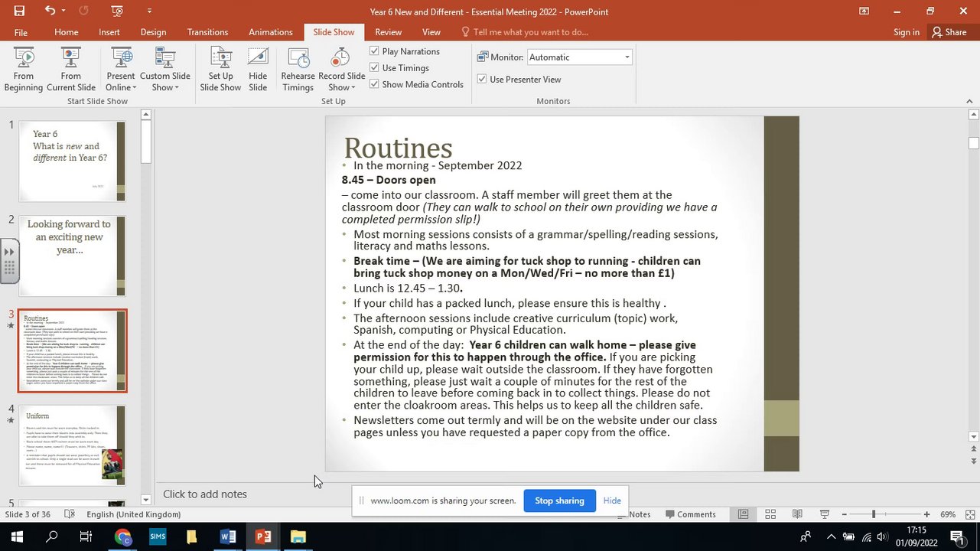The image size is (980, 551).
Task: Open SIMS app from the taskbar
Action: [158, 537]
